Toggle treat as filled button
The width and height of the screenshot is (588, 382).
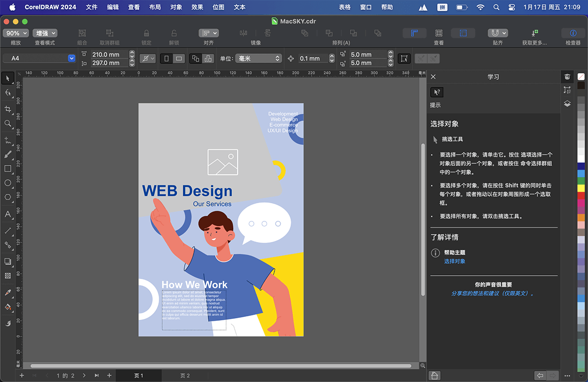404,58
